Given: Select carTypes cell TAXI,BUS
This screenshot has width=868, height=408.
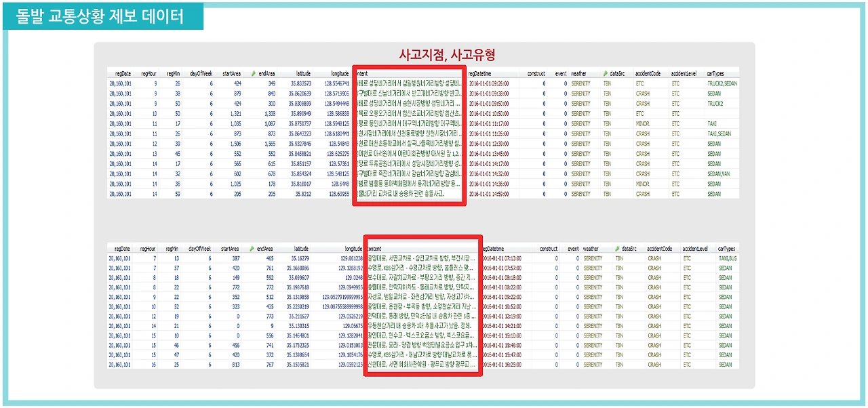Looking at the screenshot, I should [728, 258].
